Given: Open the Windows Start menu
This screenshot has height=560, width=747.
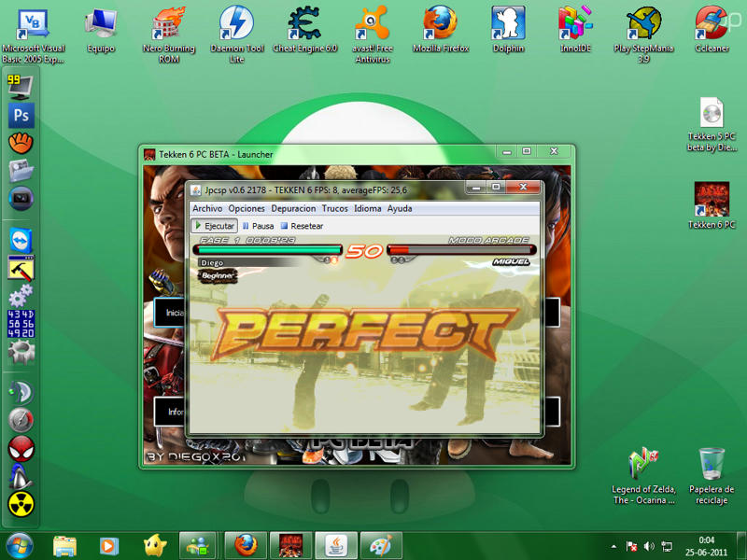Looking at the screenshot, I should (19, 546).
